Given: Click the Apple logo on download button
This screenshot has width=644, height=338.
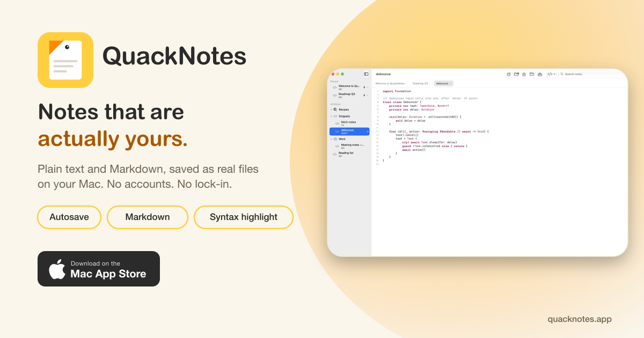Looking at the screenshot, I should [57, 269].
